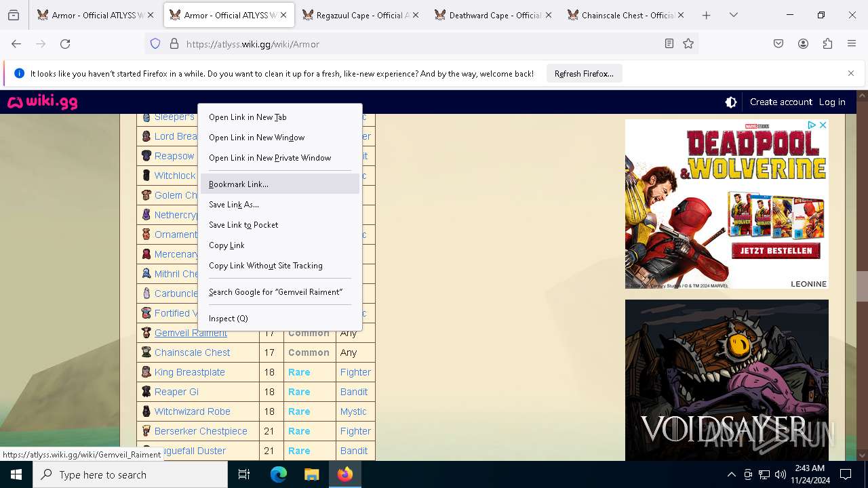Close the Deadpool & Wolverine ad with its X
The width and height of the screenshot is (868, 488).
[823, 125]
